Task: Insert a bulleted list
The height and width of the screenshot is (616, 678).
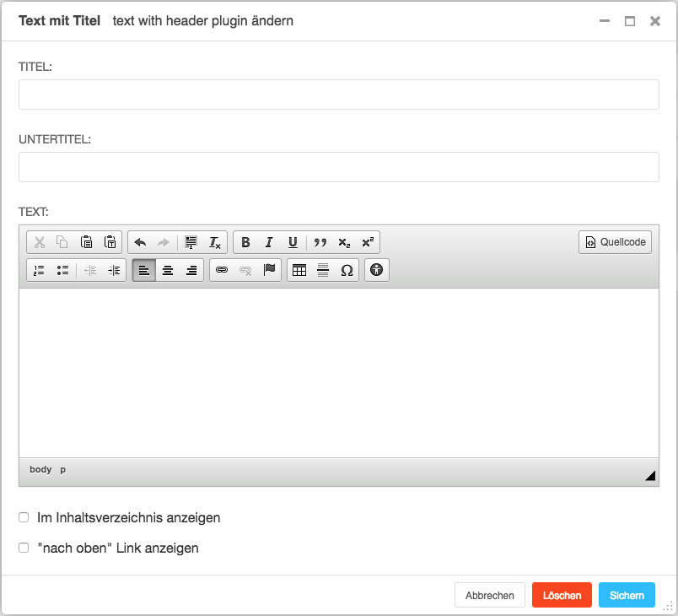Action: point(62,270)
